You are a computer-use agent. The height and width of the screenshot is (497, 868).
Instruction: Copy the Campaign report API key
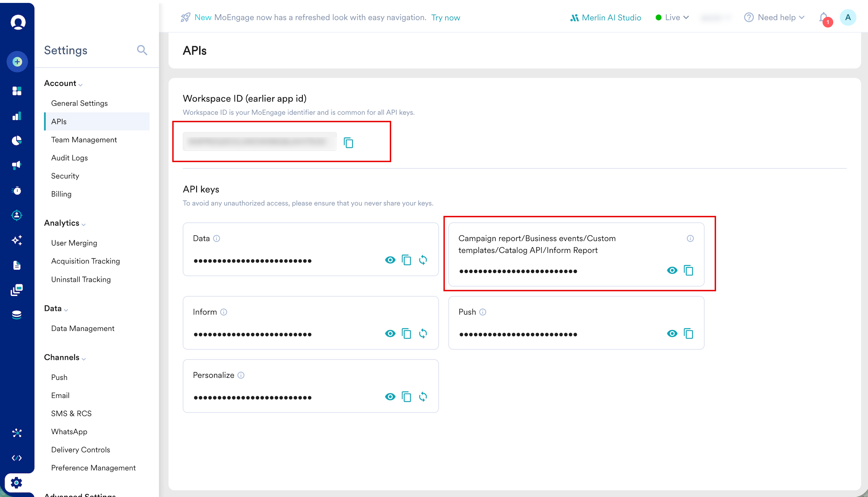coord(689,270)
